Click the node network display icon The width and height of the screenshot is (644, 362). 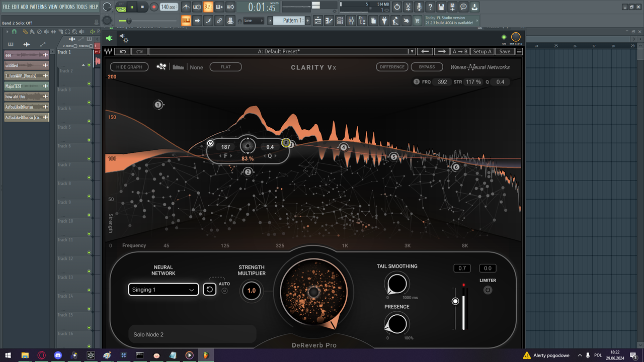tap(161, 66)
